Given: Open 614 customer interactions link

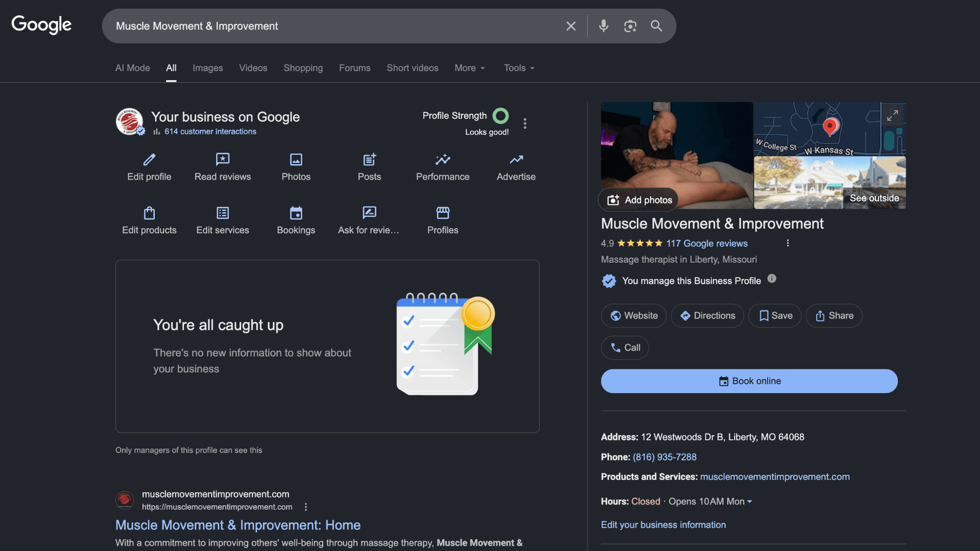Looking at the screenshot, I should [x=210, y=132].
